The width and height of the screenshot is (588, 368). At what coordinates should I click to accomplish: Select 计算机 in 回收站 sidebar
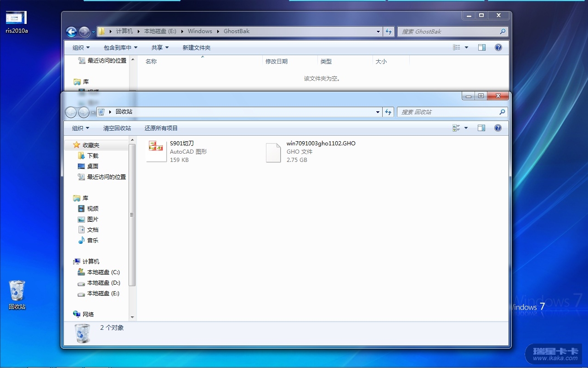tap(86, 262)
